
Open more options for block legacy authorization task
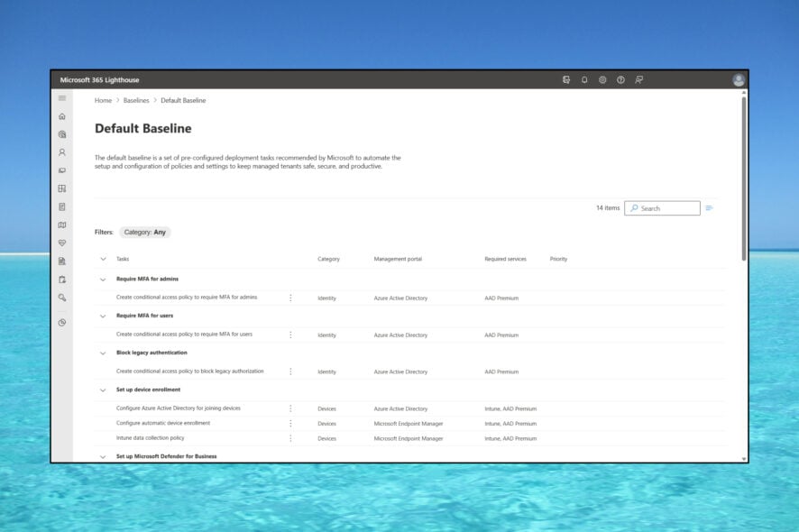(x=290, y=371)
